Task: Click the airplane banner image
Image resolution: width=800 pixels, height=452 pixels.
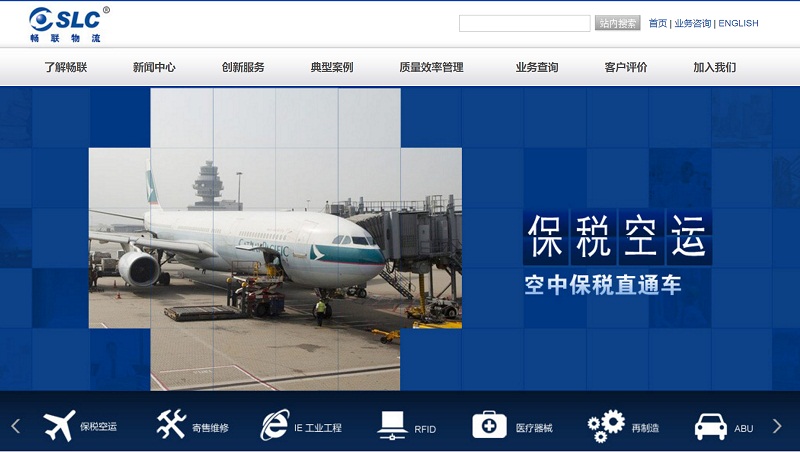Action: coord(275,239)
